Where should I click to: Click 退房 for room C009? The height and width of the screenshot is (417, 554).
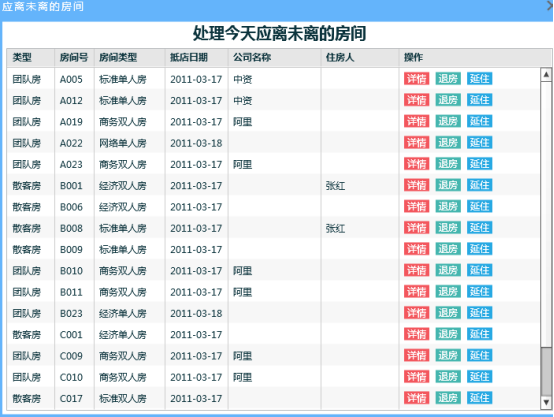point(448,356)
